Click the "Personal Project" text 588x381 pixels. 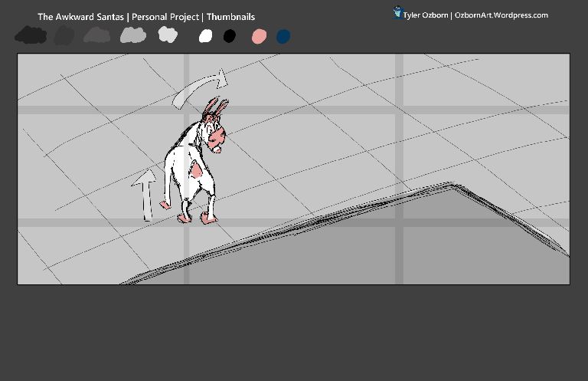click(165, 17)
